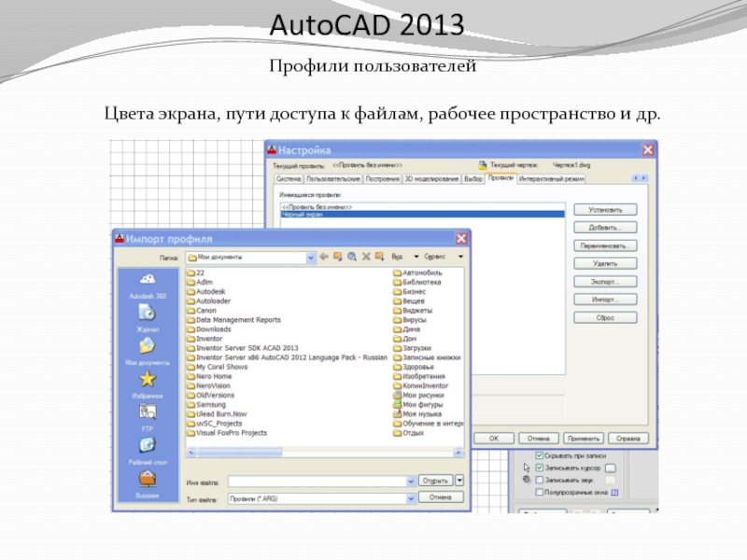Select the highlighted Черный экран profile
Screen dimensions: 747x560
(x=422, y=215)
